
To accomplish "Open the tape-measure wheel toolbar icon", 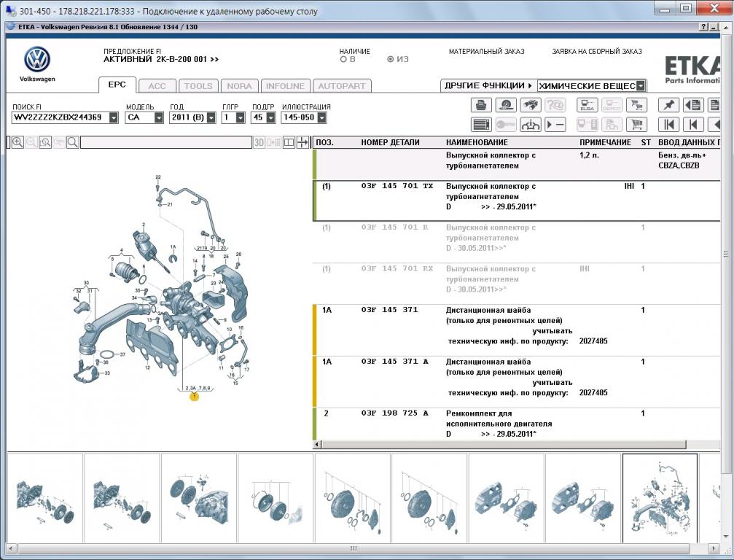I will click(506, 105).
